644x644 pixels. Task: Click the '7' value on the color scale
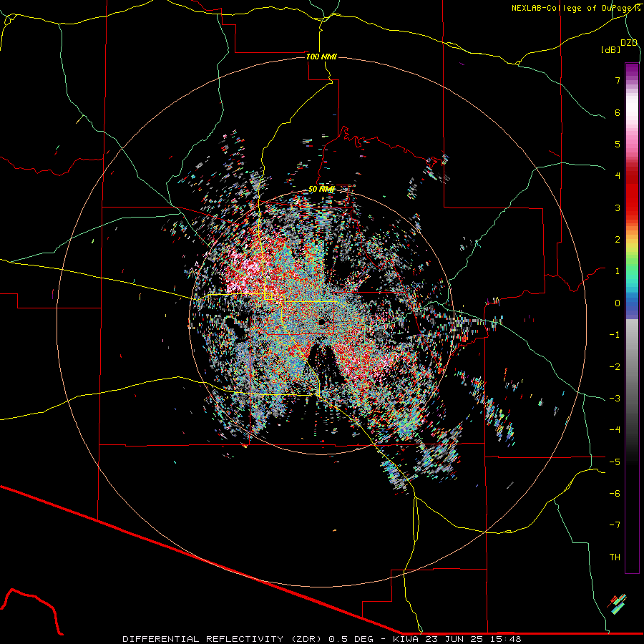pyautogui.click(x=618, y=80)
